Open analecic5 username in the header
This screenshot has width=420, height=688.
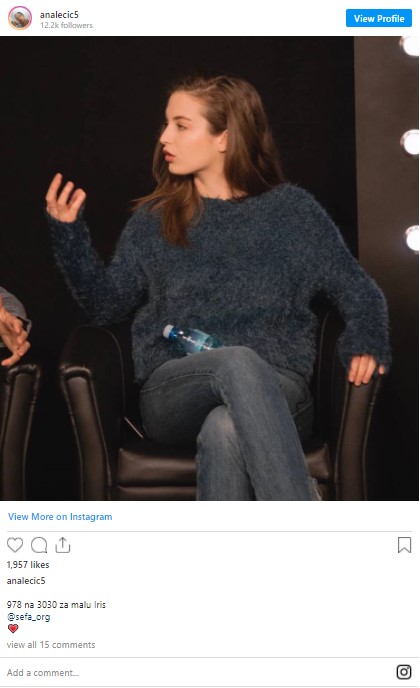59,14
